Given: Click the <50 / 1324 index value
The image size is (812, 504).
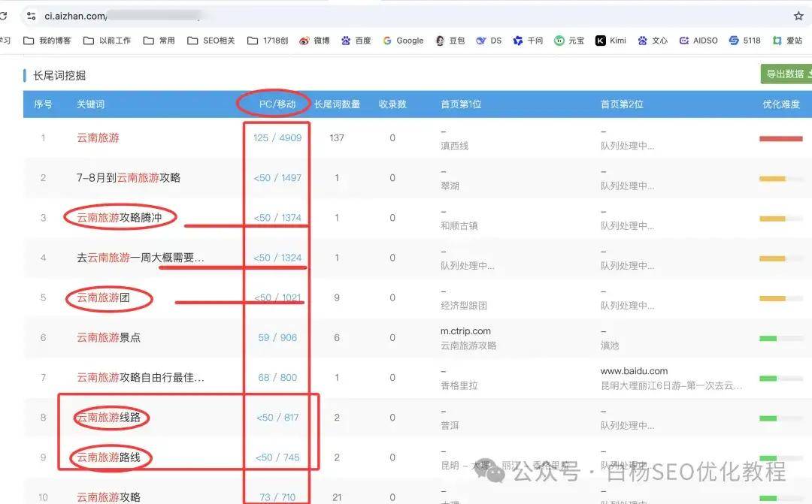Looking at the screenshot, I should [x=277, y=257].
